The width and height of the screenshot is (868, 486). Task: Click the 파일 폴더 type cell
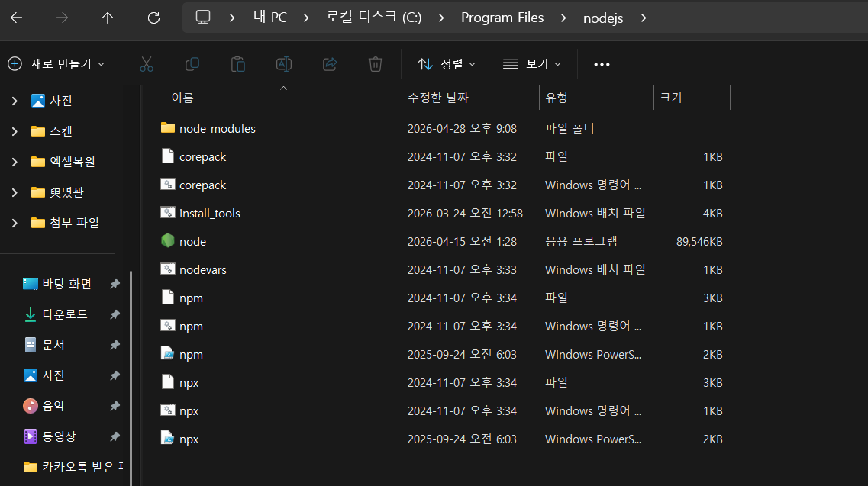(570, 128)
